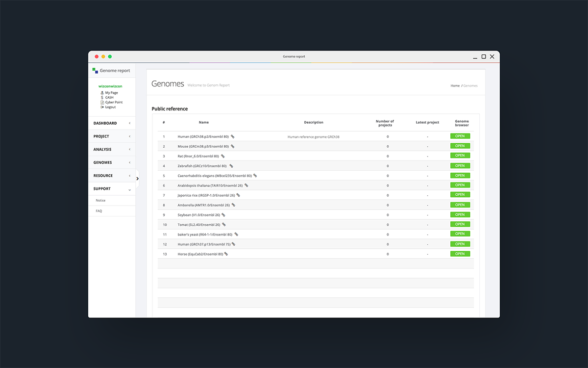Expand the PROJECT menu chevron

tap(130, 136)
